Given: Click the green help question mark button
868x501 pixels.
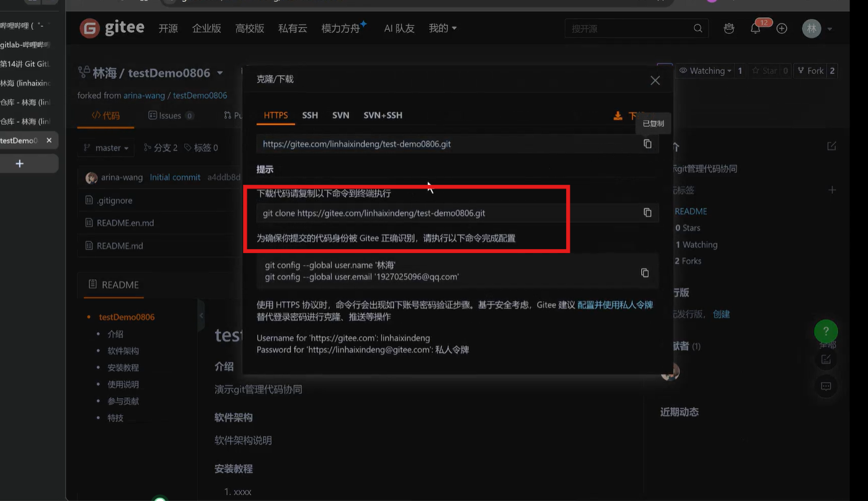Looking at the screenshot, I should [x=826, y=332].
